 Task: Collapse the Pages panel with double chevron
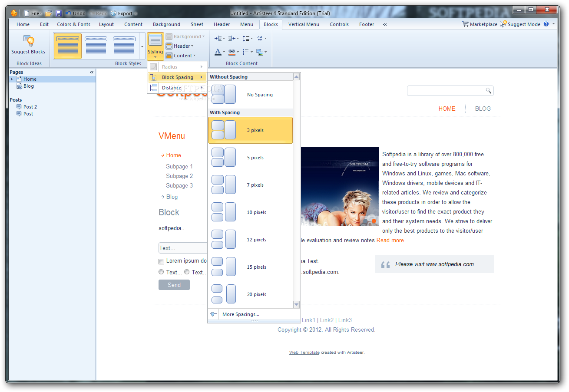[92, 72]
